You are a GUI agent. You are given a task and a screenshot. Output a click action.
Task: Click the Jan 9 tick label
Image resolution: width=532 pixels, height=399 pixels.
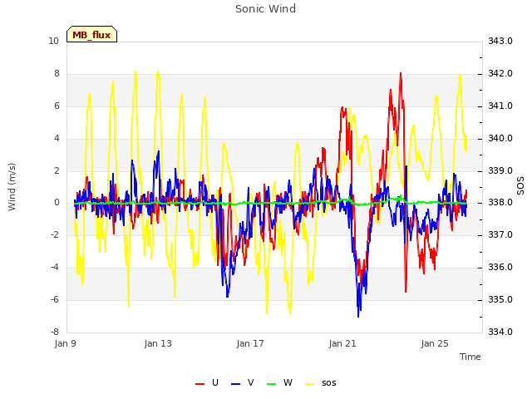pyautogui.click(x=65, y=343)
